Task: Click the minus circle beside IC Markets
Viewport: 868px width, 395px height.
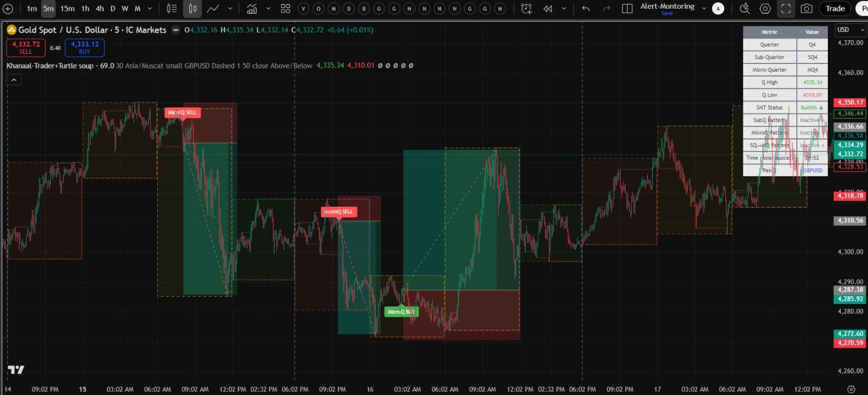Action: (175, 30)
